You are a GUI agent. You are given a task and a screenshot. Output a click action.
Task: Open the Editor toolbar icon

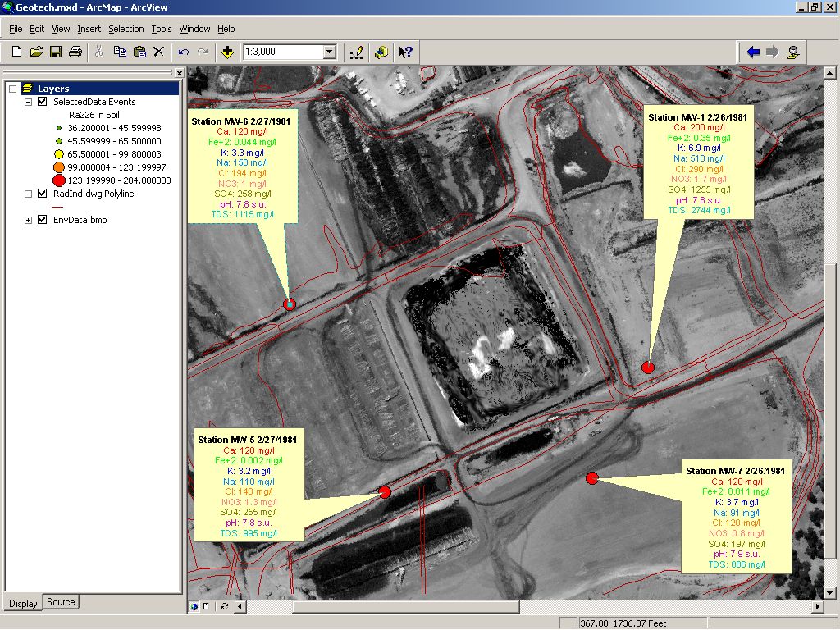point(357,52)
